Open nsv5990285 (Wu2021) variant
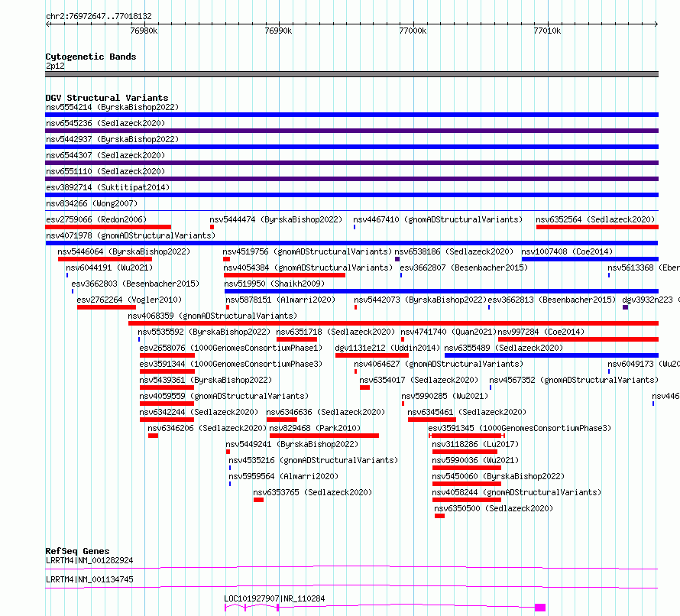 click(445, 396)
